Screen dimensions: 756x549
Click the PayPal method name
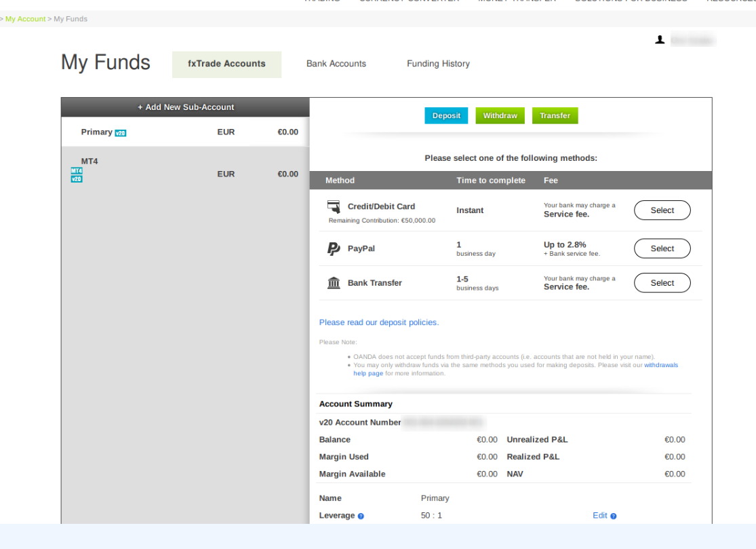point(361,248)
